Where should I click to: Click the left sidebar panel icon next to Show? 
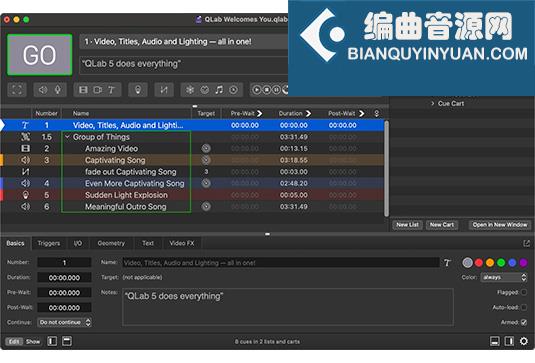[x=52, y=341]
